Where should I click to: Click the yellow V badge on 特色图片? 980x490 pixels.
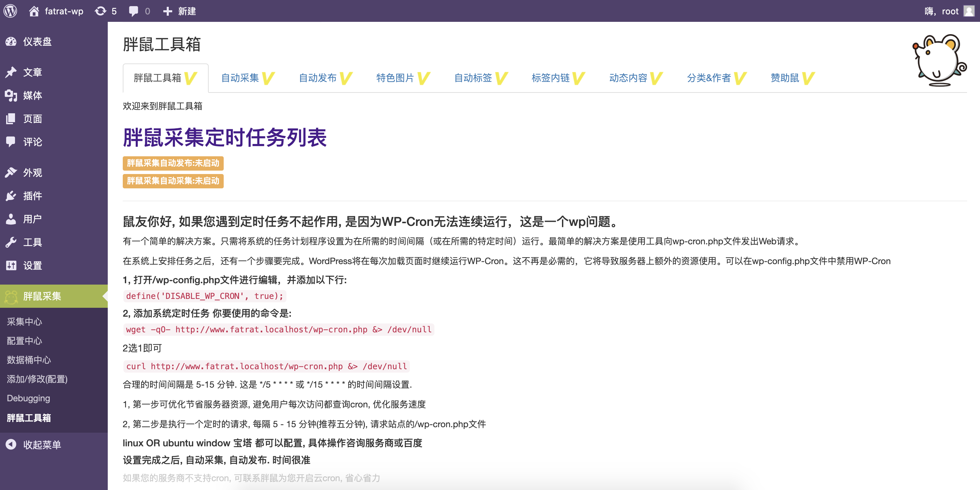click(x=423, y=78)
